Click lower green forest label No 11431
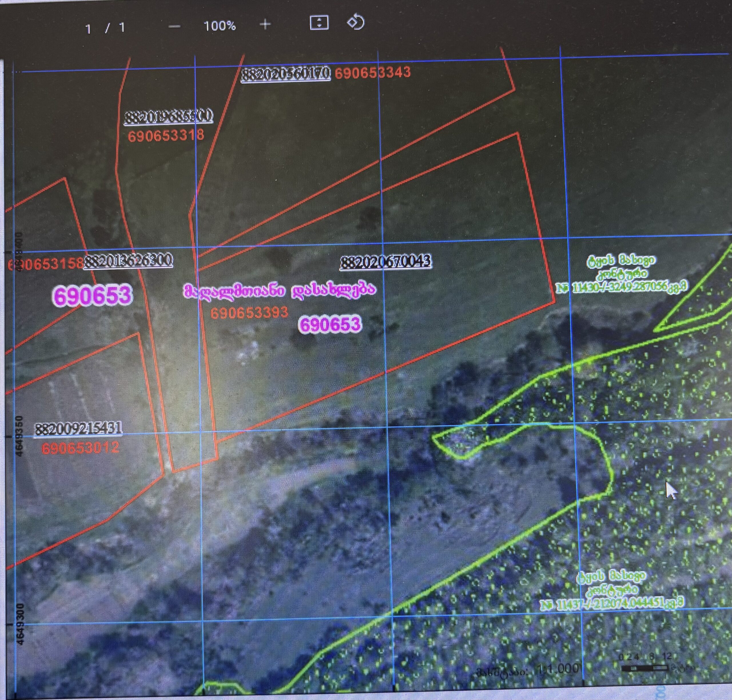 click(612, 604)
